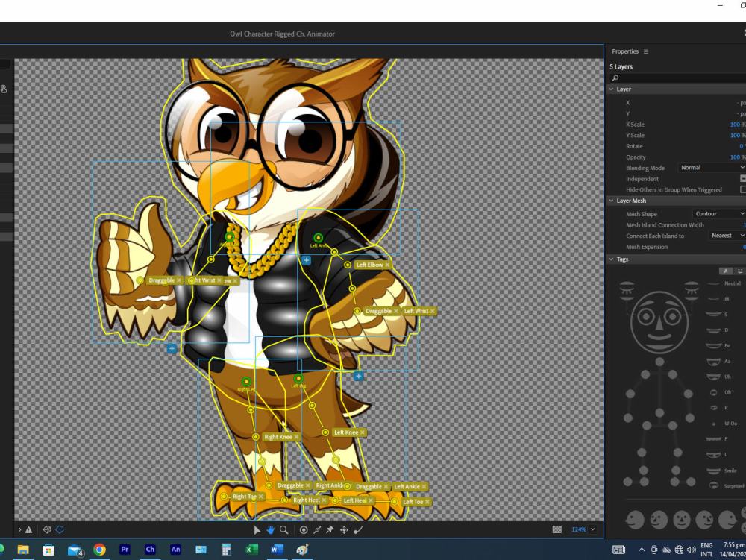This screenshot has width=746, height=560.
Task: Open the Blending Mode dropdown showing Normal
Action: pos(708,167)
